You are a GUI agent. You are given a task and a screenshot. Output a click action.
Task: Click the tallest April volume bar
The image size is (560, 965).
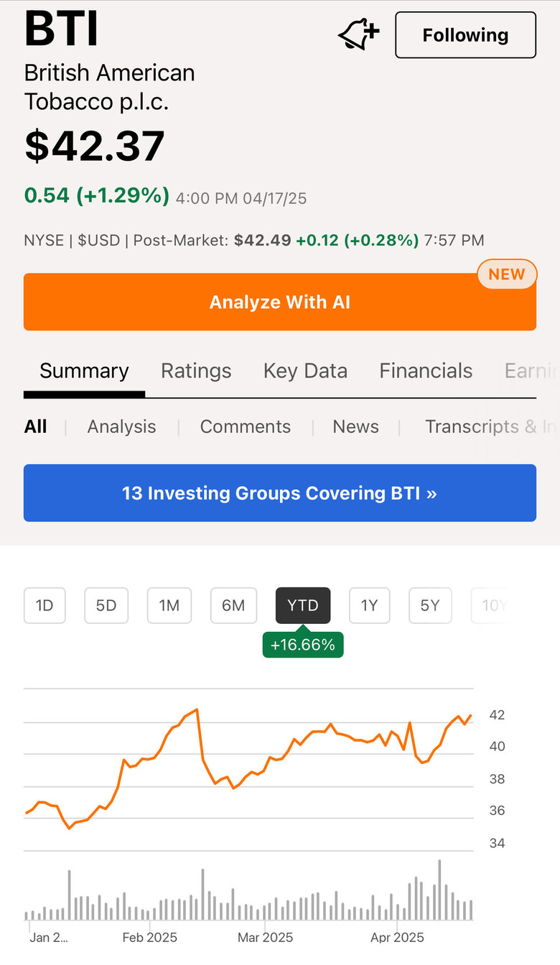pos(439,890)
